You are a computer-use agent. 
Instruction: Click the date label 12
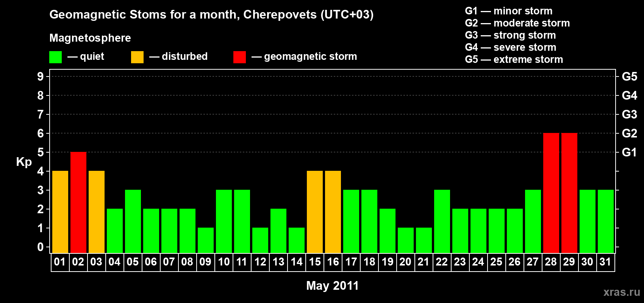coord(260,262)
